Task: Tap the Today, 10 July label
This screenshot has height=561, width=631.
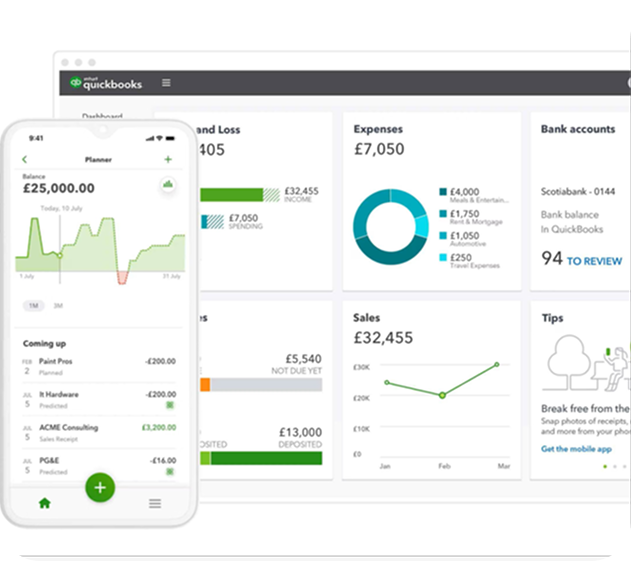Action: 61,208
